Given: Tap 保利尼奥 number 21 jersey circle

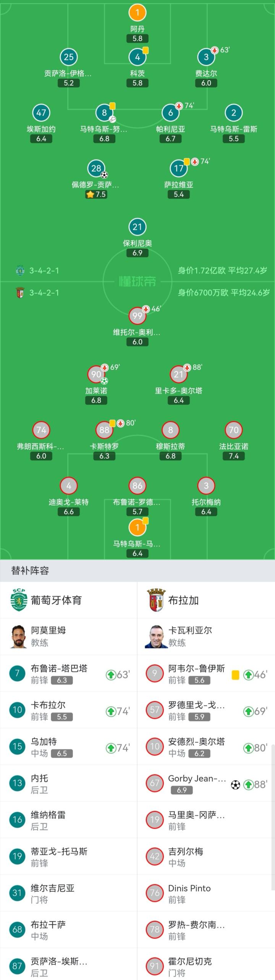Looking at the screenshot, I should click(x=137, y=227).
